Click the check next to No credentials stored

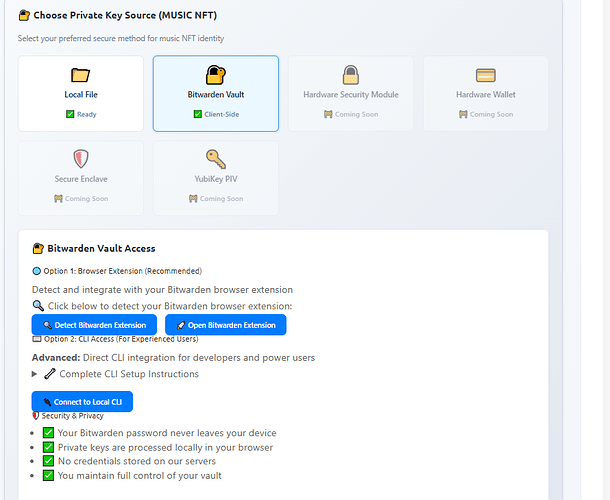[x=48, y=461]
